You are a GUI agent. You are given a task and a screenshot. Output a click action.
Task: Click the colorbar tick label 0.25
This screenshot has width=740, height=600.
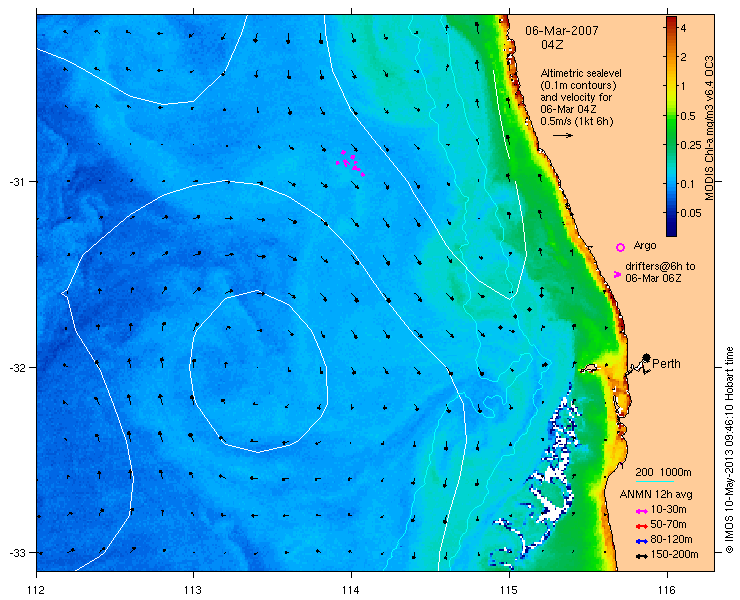690,145
